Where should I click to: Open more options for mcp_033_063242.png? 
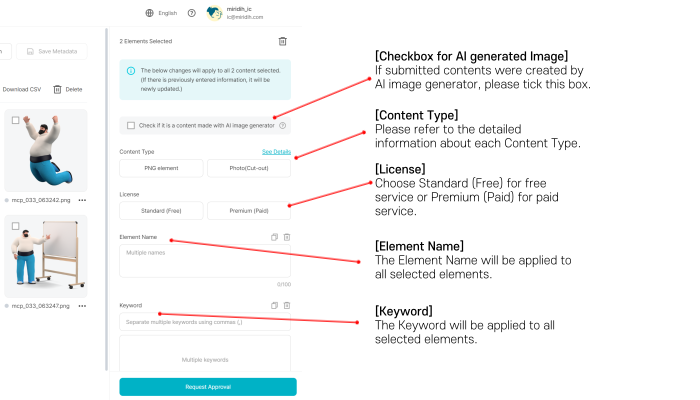click(x=82, y=200)
